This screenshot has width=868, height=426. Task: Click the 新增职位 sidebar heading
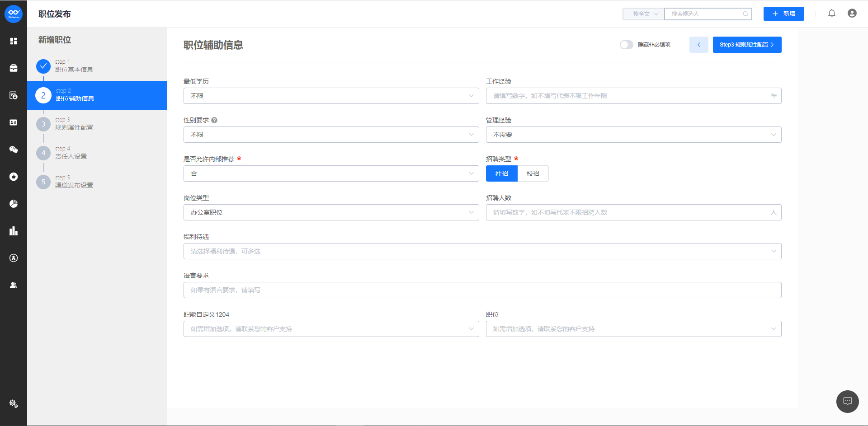tap(55, 40)
